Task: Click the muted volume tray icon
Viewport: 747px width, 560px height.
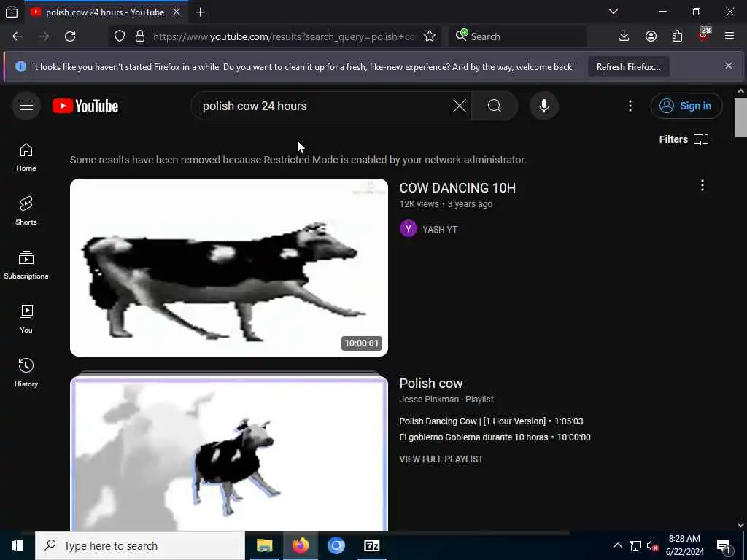Action: tap(652, 545)
